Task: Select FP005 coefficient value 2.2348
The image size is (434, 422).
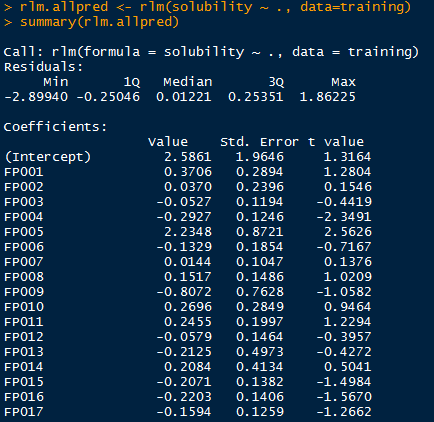Action: [188, 232]
